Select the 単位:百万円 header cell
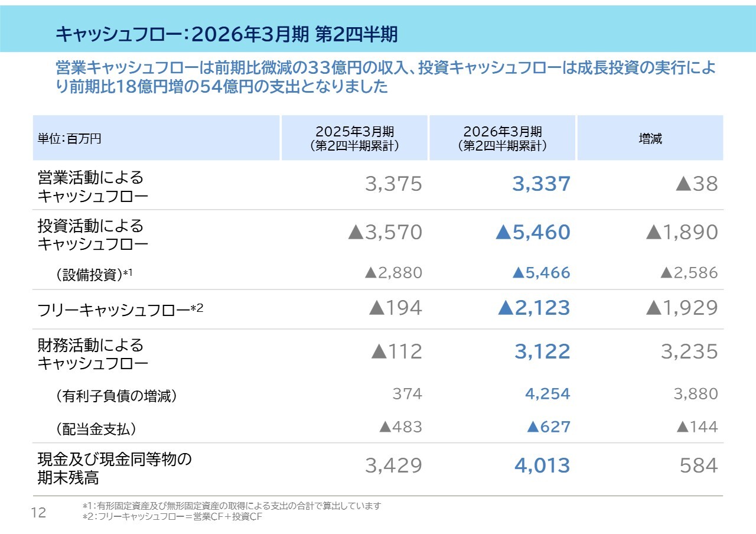Screen dimensions: 756x534 pyautogui.click(x=70, y=139)
